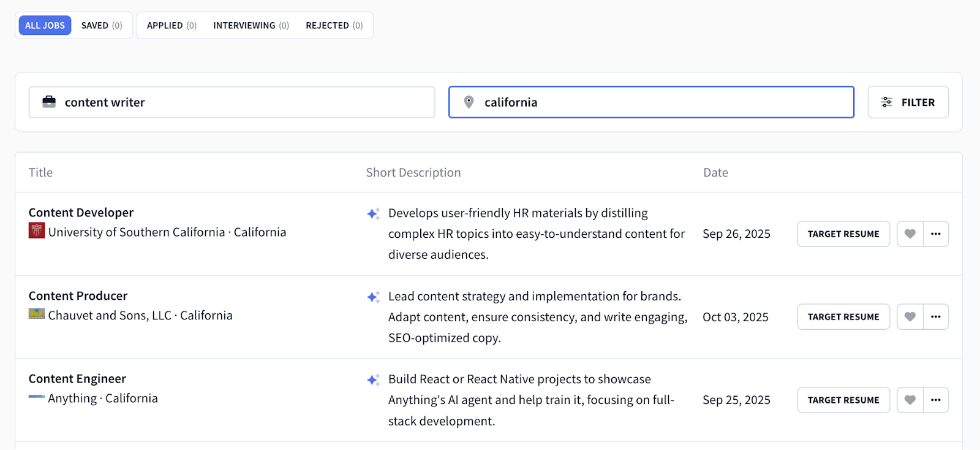
Task: Open the FILTER options
Action: tap(908, 102)
